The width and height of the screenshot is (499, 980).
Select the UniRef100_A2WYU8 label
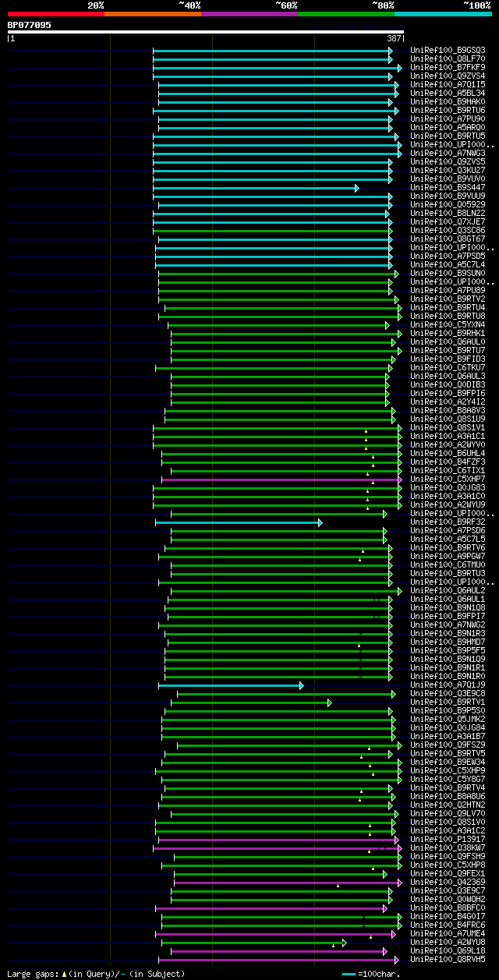click(x=448, y=942)
